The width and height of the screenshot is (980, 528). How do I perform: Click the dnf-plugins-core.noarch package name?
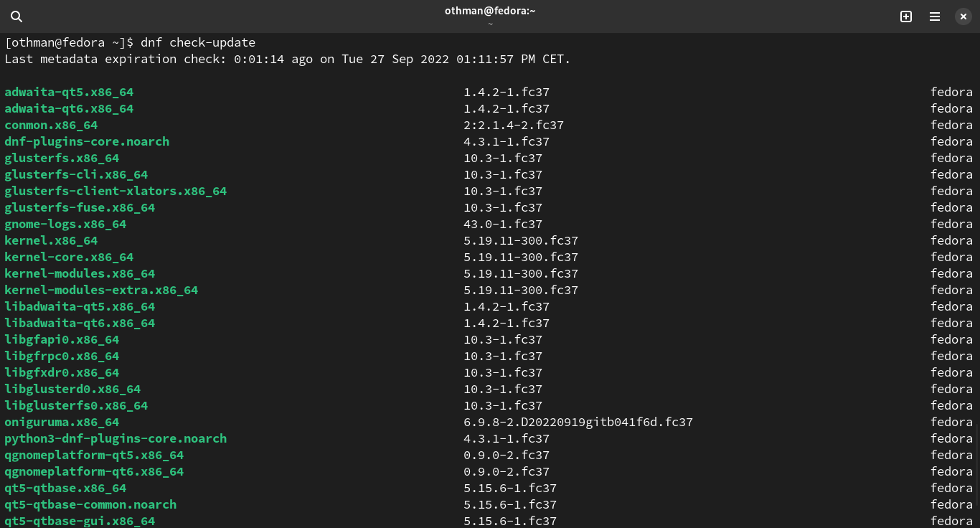click(x=87, y=141)
